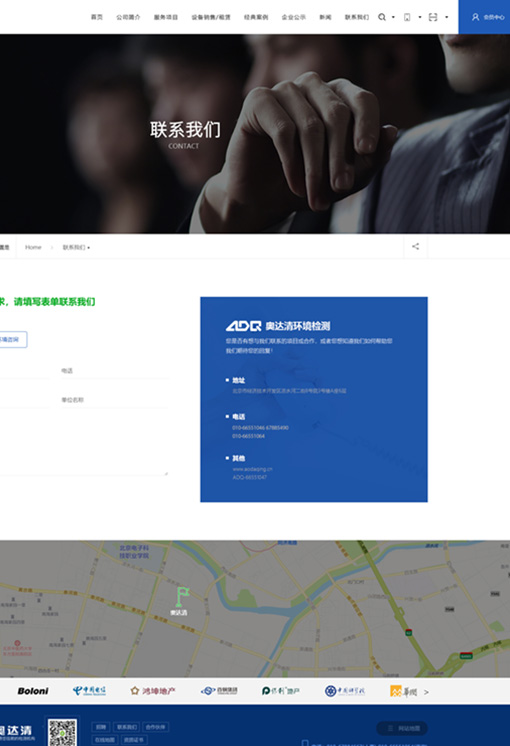Expand the 联系我们 breadcrumb dropdown
The image size is (510, 746).
coord(76,247)
